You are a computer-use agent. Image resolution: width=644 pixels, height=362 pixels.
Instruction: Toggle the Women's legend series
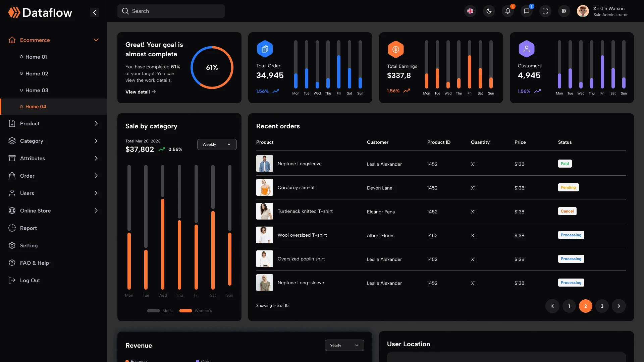click(x=196, y=311)
